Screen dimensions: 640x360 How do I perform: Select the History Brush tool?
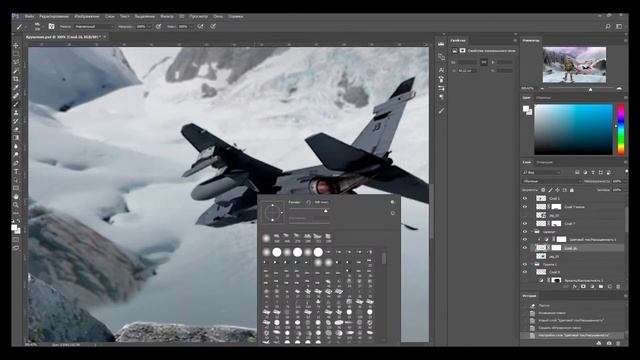16,121
